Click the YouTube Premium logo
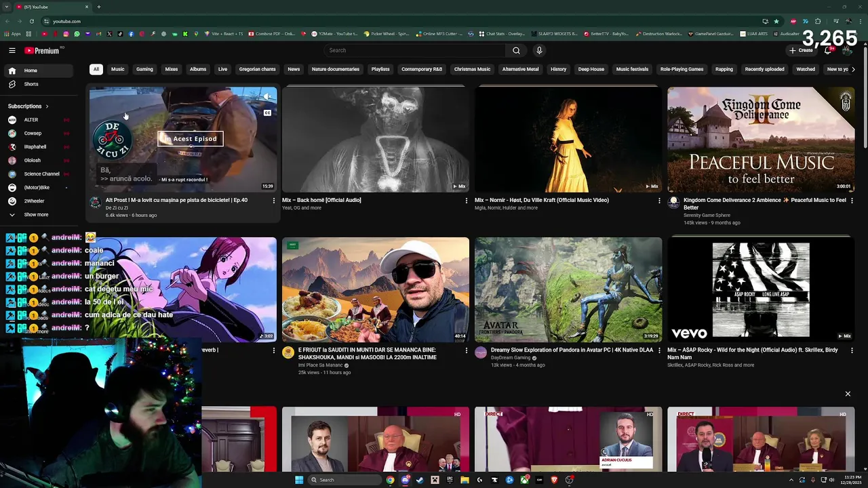The height and width of the screenshot is (488, 868). click(x=43, y=50)
